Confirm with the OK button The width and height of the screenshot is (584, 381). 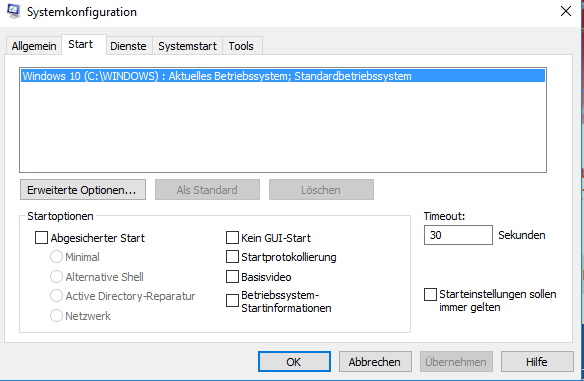[x=294, y=362]
